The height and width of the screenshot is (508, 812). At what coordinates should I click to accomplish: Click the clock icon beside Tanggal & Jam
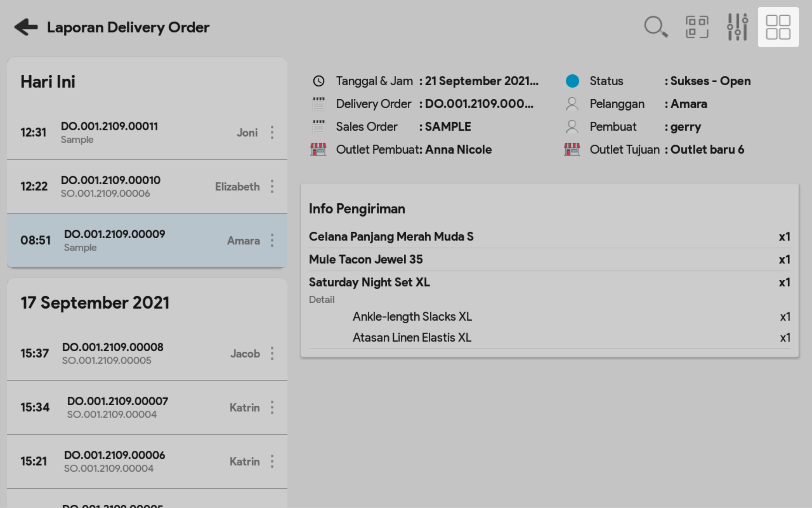(x=318, y=81)
